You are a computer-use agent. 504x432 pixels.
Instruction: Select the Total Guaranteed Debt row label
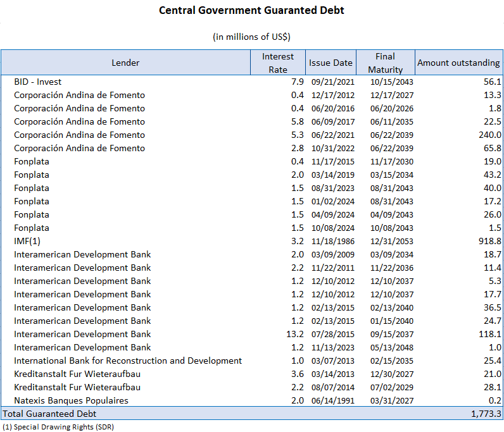point(49,413)
